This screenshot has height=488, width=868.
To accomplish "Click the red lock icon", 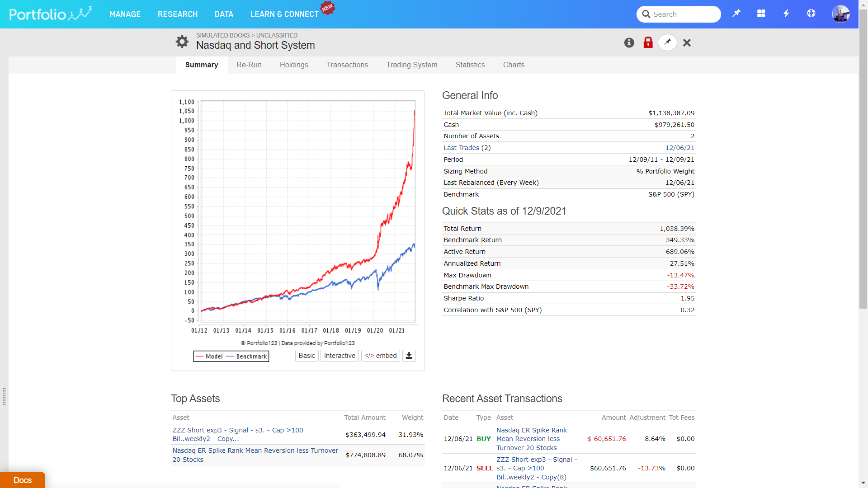I will click(648, 42).
